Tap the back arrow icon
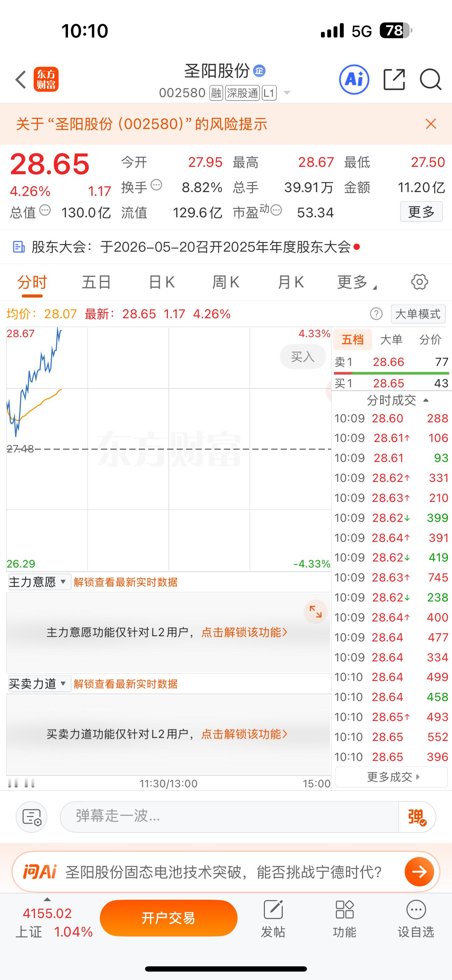 click(21, 80)
